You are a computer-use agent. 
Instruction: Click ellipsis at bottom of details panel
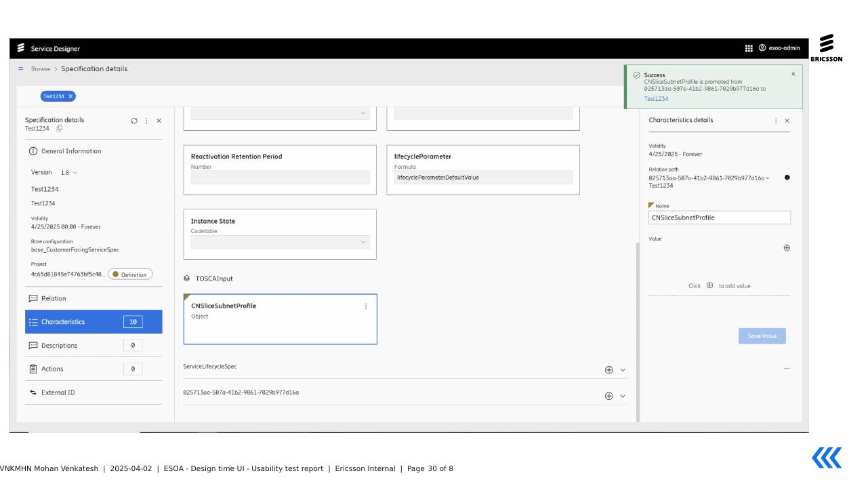[x=787, y=369]
